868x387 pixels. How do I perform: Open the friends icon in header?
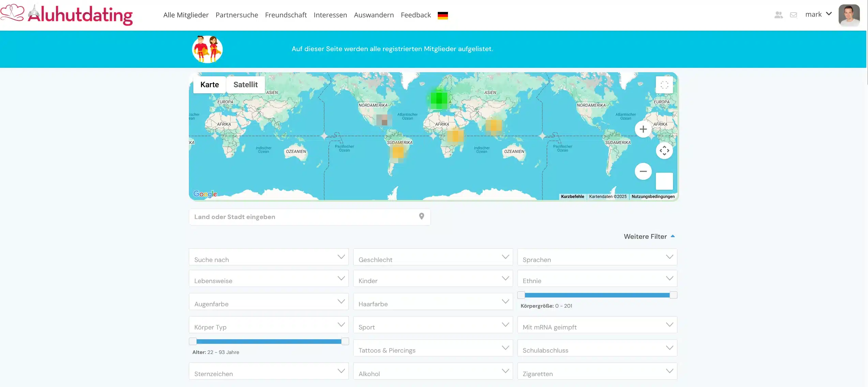[x=778, y=15]
